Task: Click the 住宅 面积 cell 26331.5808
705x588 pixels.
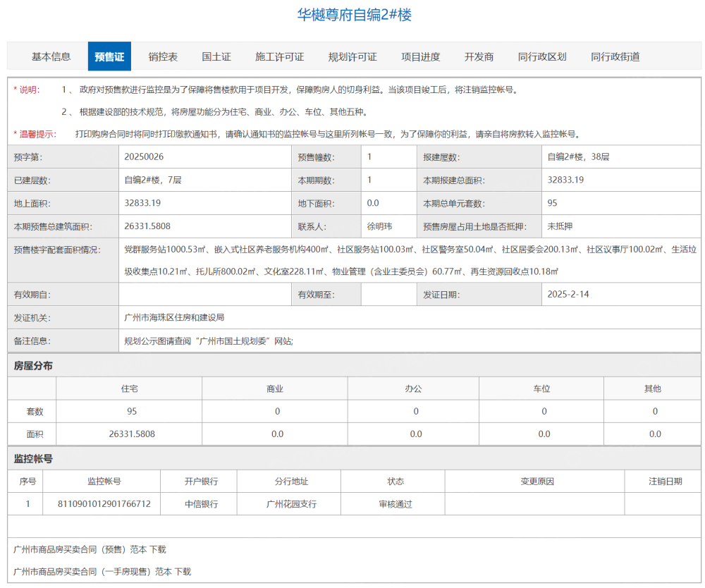Action: pos(132,434)
